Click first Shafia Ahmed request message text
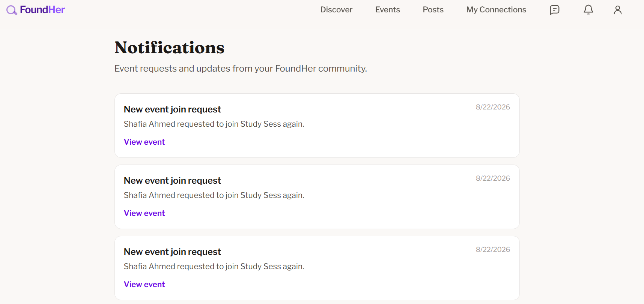This screenshot has width=644, height=304. pos(214,124)
